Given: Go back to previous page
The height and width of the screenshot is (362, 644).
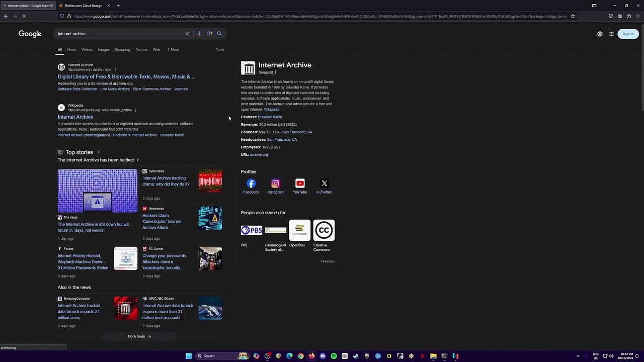Looking at the screenshot, I should (6, 16).
